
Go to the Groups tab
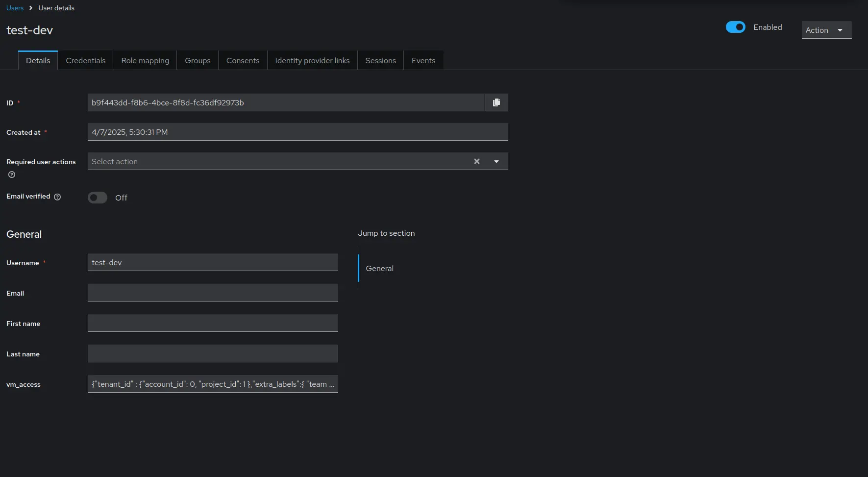pos(198,61)
